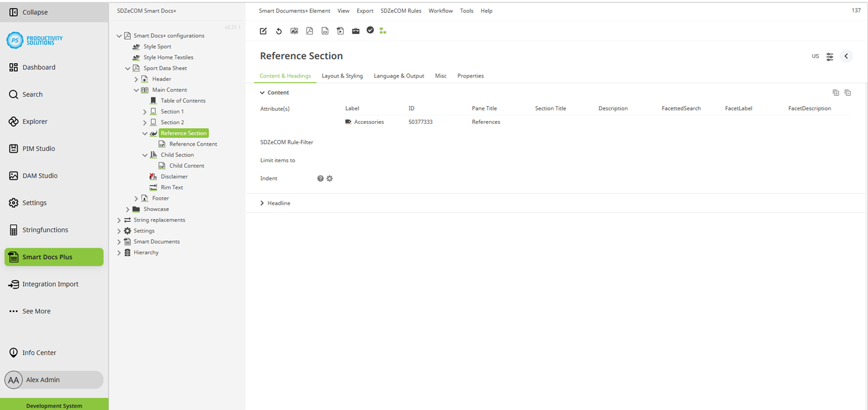
Task: Open the Workflow menu
Action: click(x=440, y=11)
